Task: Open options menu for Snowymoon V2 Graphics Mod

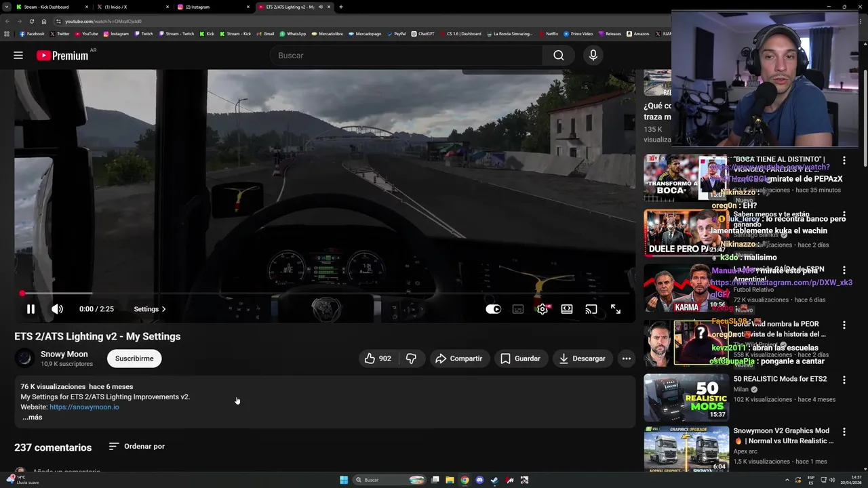Action: coord(844,432)
